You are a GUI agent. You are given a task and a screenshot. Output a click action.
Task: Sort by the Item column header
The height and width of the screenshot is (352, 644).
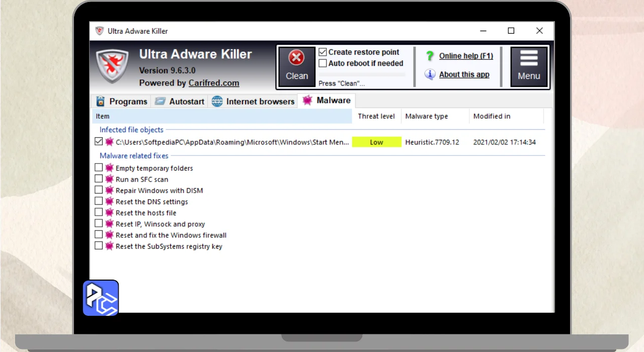[222, 116]
